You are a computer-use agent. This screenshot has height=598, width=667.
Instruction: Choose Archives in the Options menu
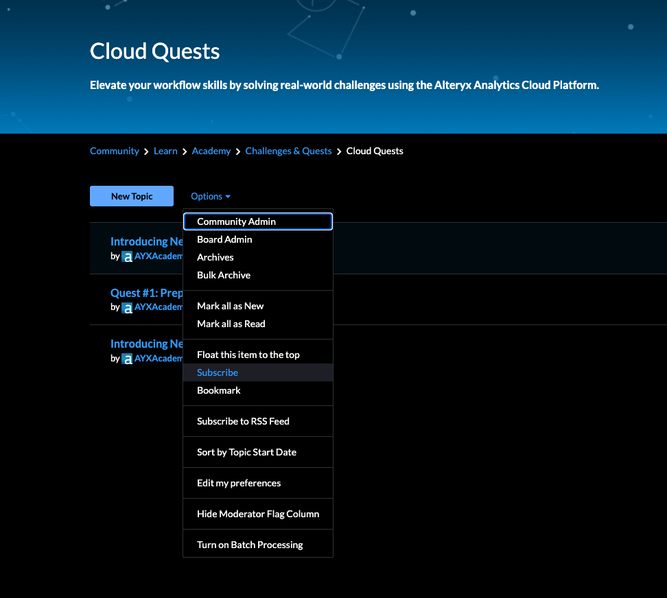pos(215,258)
